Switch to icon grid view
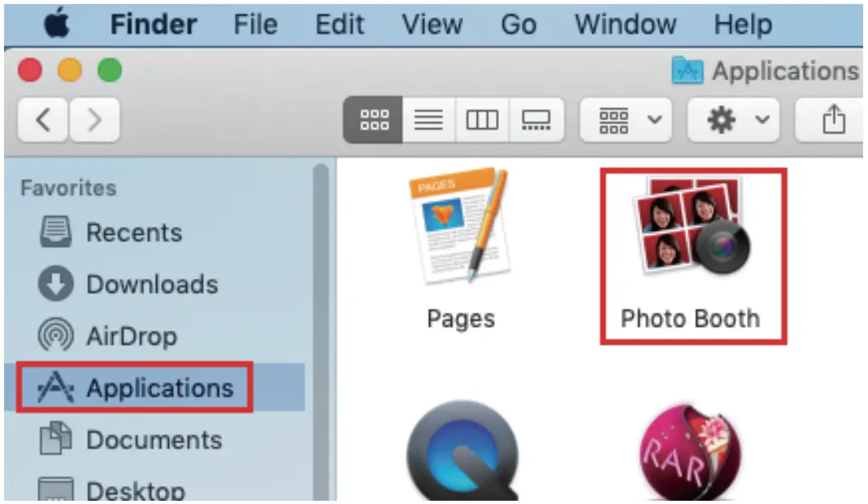The width and height of the screenshot is (868, 504). [374, 119]
